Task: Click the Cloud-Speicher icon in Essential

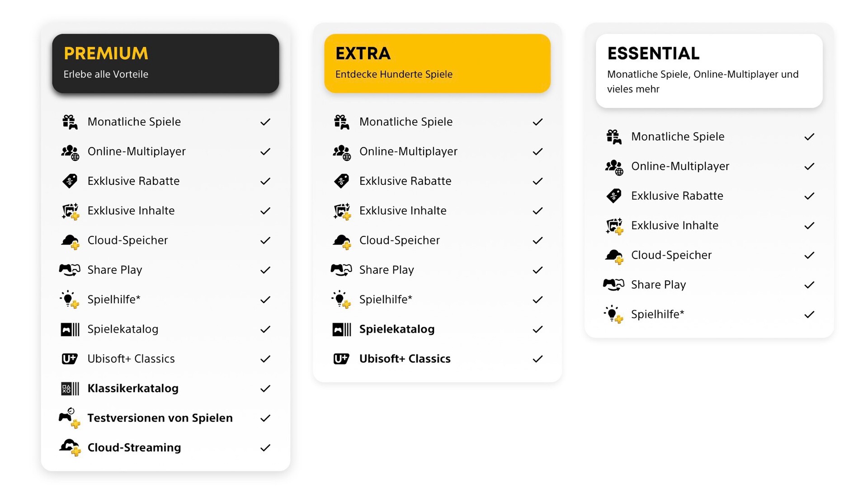Action: pos(614,256)
